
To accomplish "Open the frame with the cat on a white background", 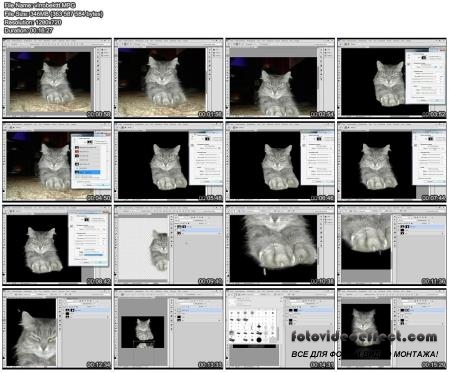I will (169, 245).
